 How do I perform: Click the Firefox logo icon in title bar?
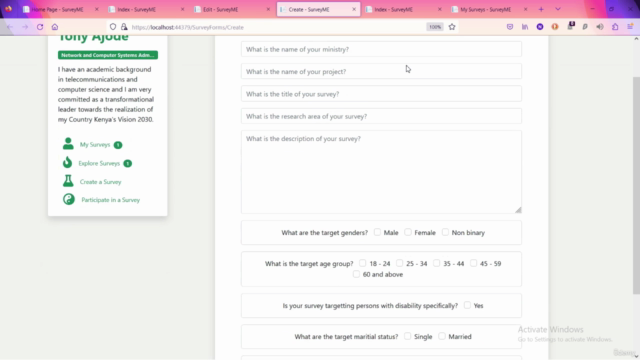coord(9,9)
